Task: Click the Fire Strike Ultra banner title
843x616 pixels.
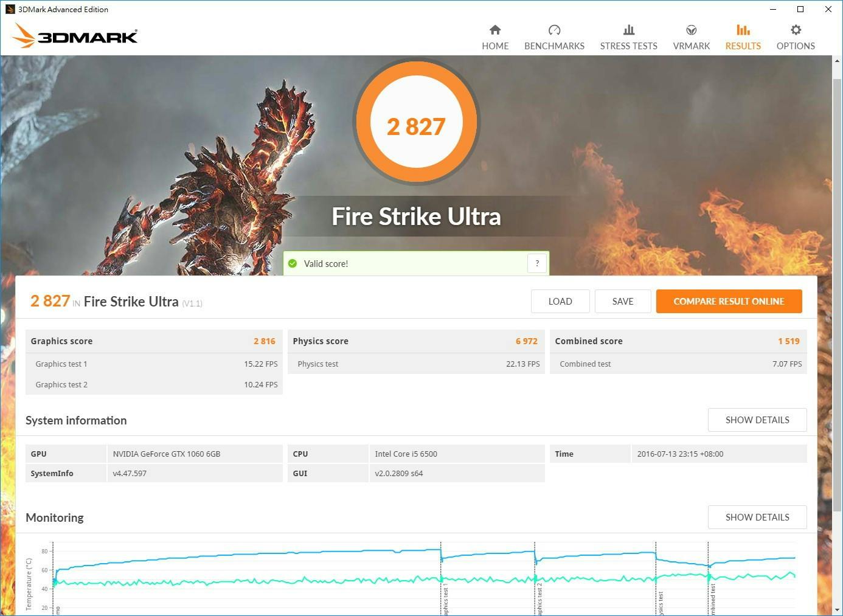Action: (x=416, y=216)
